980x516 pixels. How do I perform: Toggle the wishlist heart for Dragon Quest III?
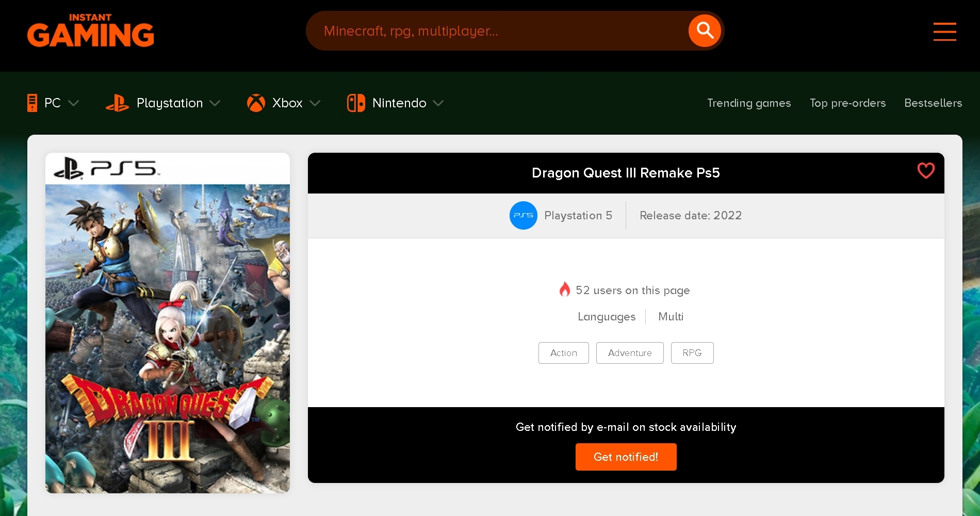(x=926, y=171)
